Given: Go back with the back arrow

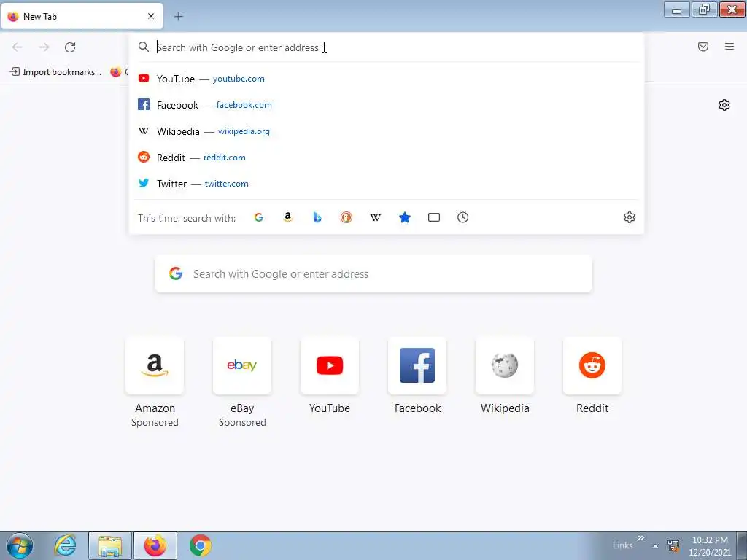Looking at the screenshot, I should point(18,47).
